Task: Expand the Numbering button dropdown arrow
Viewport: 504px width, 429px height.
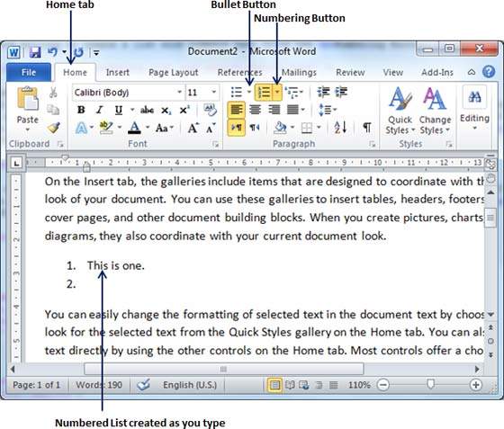Action: click(277, 93)
